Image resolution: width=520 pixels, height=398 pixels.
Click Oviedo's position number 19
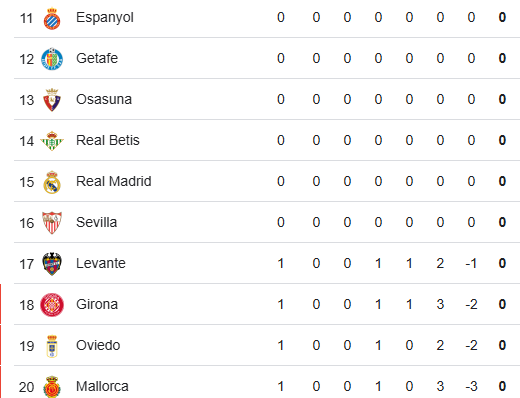click(27, 346)
